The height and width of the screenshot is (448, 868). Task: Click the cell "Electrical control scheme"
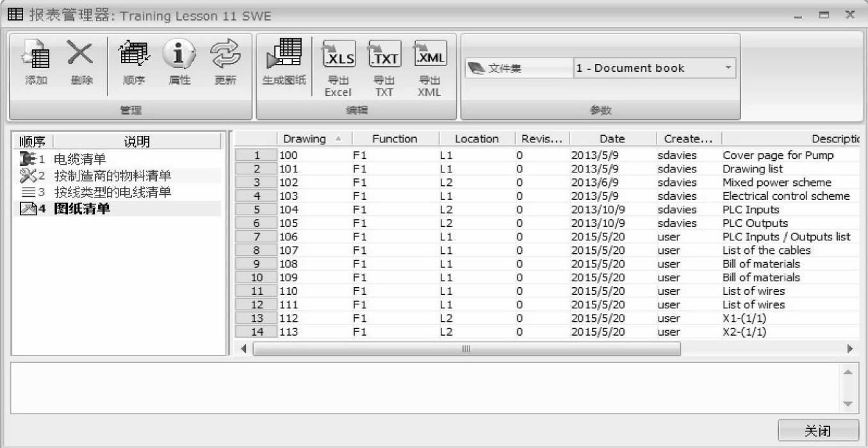786,196
